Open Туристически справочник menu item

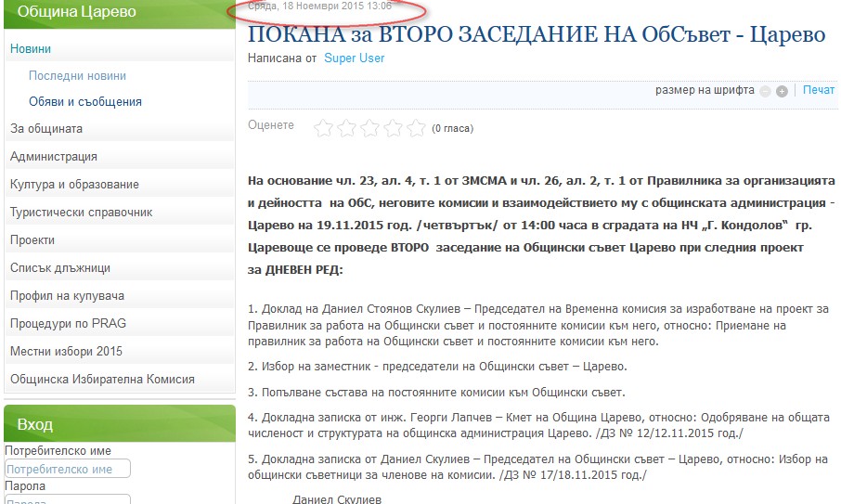tap(120, 213)
